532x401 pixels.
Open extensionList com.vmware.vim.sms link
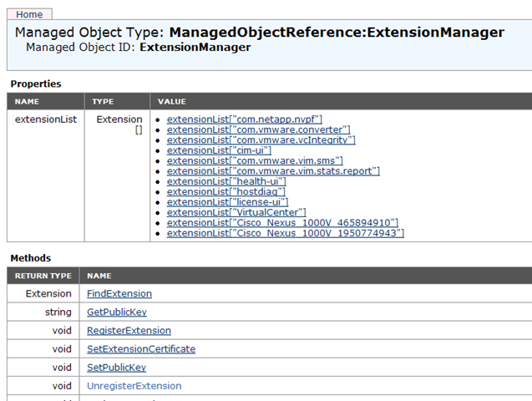pos(255,160)
